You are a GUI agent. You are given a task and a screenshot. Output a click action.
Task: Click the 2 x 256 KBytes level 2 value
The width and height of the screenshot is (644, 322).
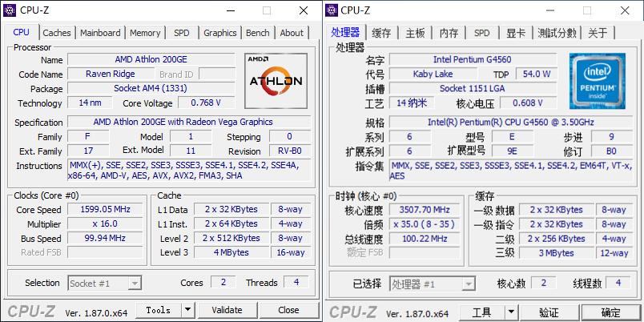pyautogui.click(x=556, y=239)
